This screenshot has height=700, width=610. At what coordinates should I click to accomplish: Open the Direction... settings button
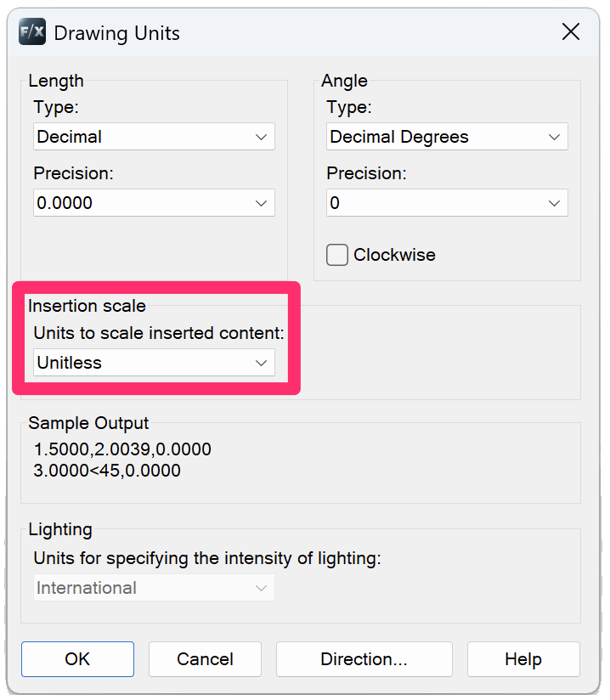pos(364,659)
